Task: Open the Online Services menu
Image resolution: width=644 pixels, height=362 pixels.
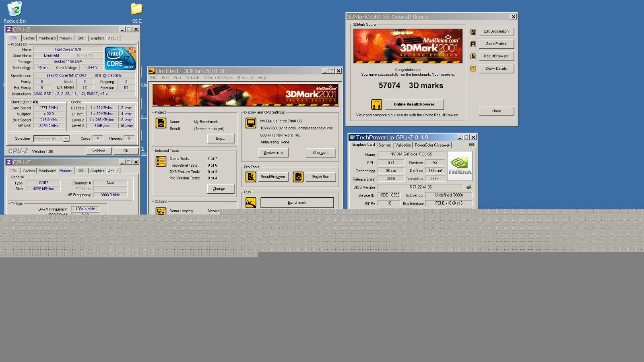Action: pyautogui.click(x=218, y=78)
